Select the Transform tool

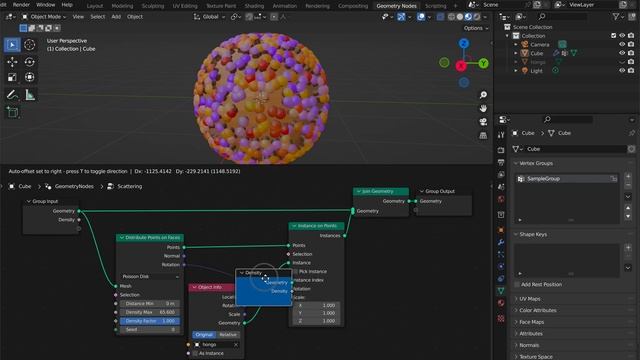[x=29, y=77]
